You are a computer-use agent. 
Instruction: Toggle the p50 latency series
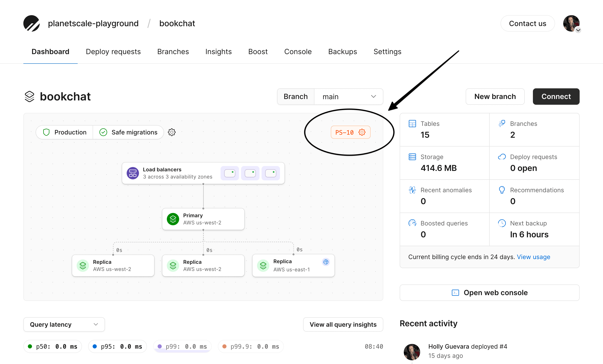pyautogui.click(x=53, y=346)
